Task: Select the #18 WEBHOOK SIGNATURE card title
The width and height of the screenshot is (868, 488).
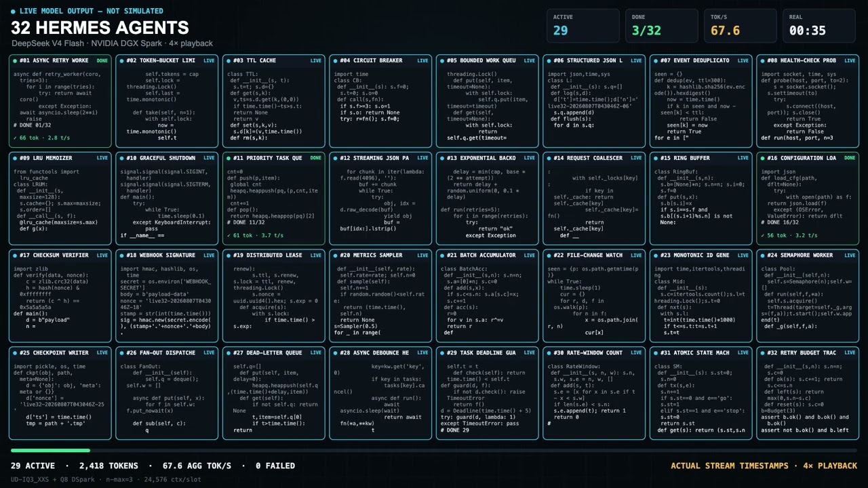Action: coord(161,256)
